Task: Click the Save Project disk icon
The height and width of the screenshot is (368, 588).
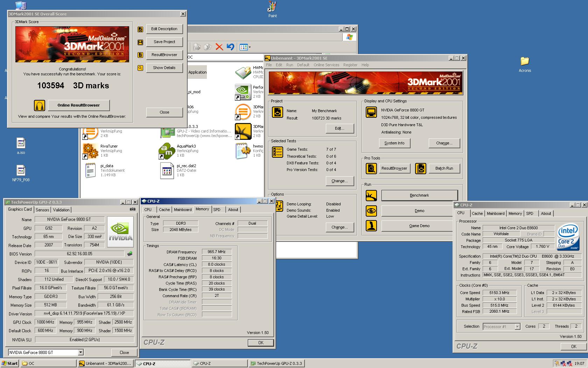Action: (x=140, y=42)
